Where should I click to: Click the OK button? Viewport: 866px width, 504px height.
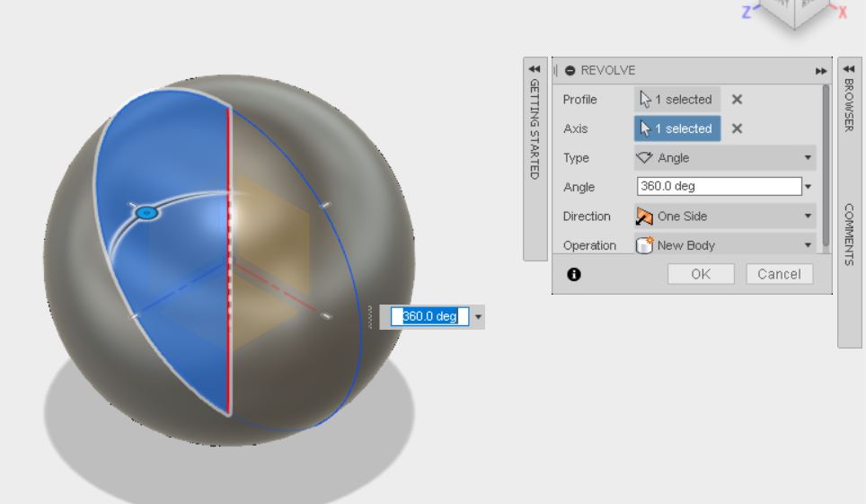point(701,274)
